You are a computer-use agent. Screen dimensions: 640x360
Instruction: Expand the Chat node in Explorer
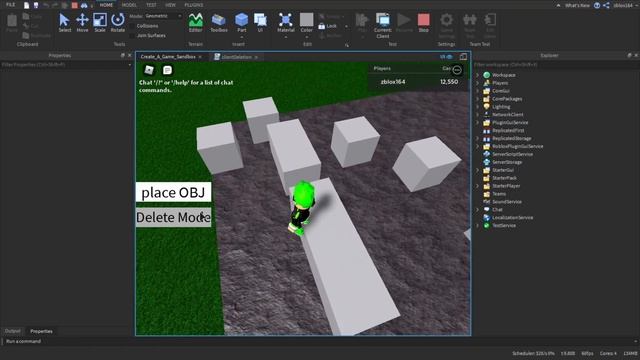(478, 209)
